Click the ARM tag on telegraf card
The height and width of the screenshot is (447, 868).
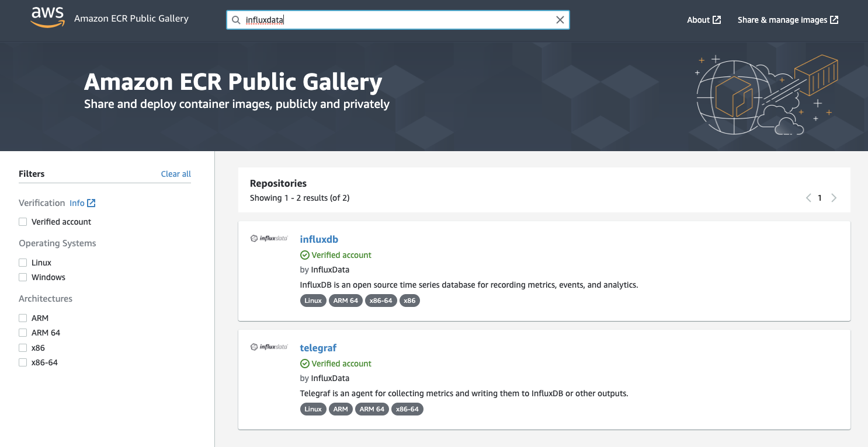341,409
